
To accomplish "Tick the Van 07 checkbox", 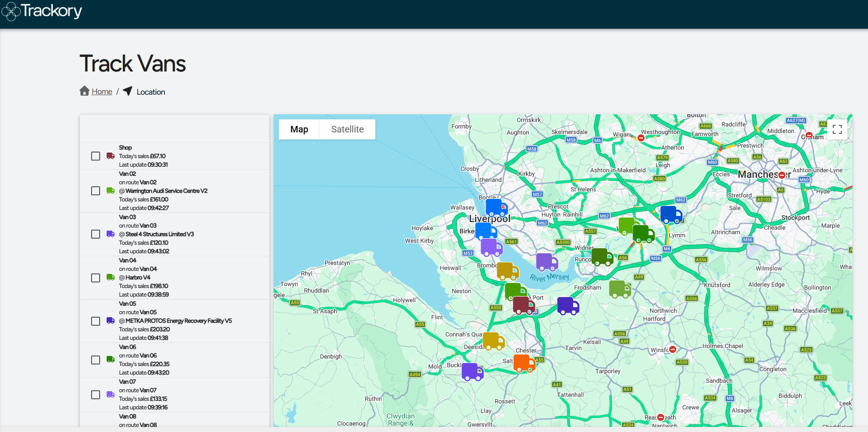I will click(96, 395).
